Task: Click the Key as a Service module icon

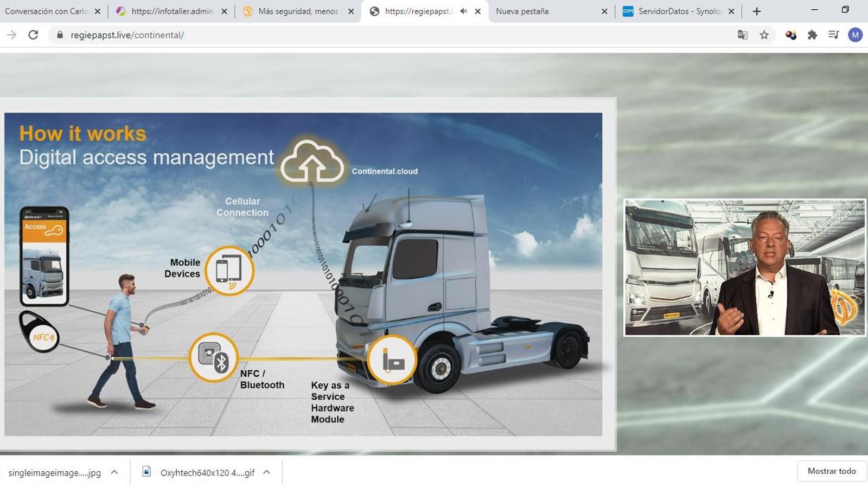Action: (x=392, y=359)
